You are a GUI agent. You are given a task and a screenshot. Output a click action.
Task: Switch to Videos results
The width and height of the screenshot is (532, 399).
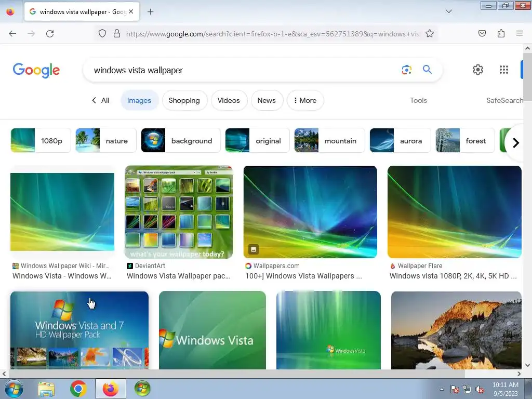point(229,100)
